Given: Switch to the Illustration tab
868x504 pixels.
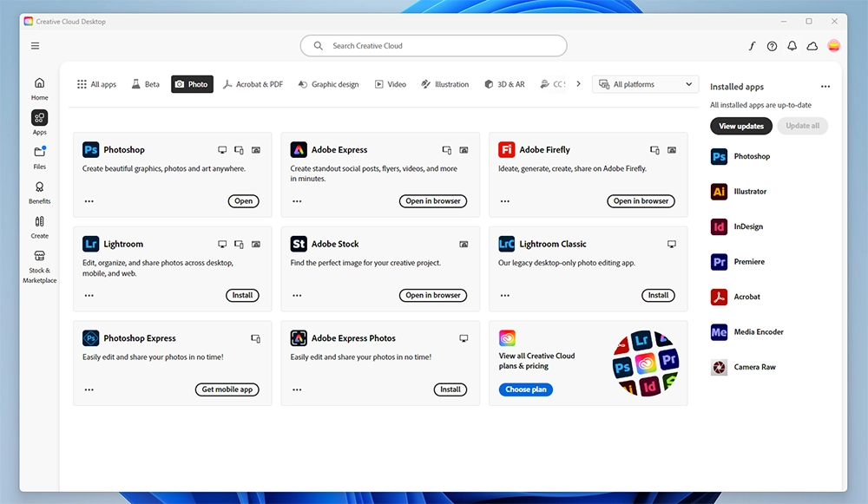Looking at the screenshot, I should (x=444, y=84).
